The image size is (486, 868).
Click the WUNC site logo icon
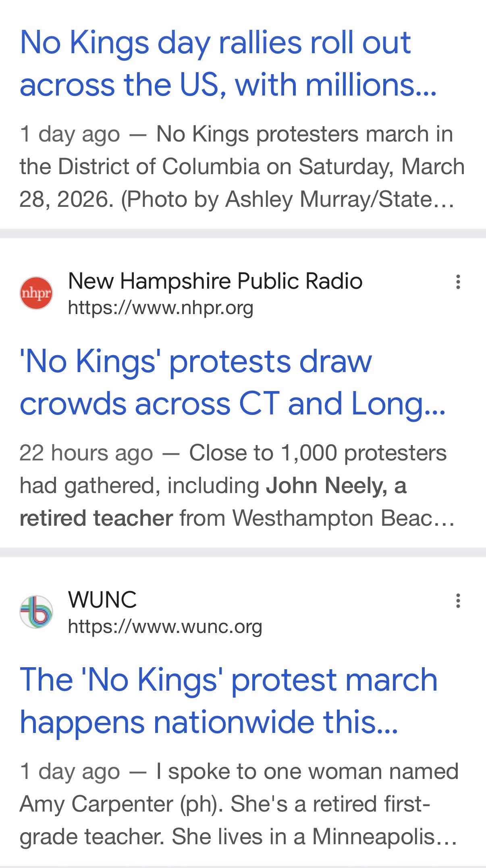pyautogui.click(x=36, y=612)
